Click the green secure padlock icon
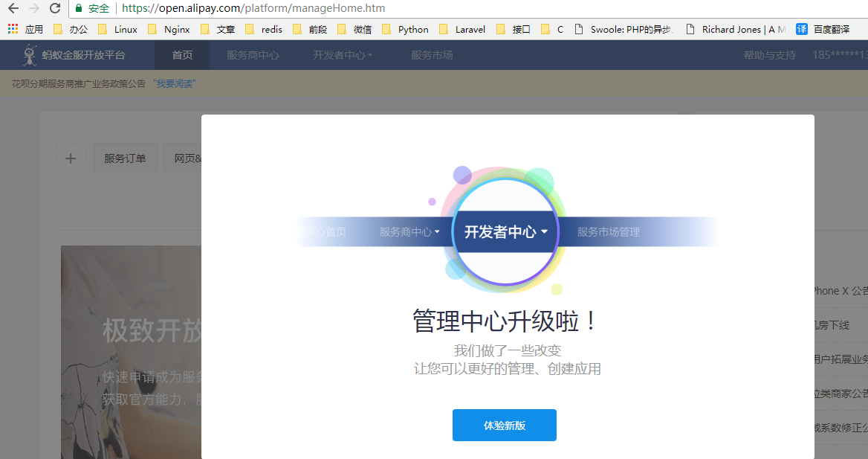Screen dimensions: 868x459 click(79, 8)
